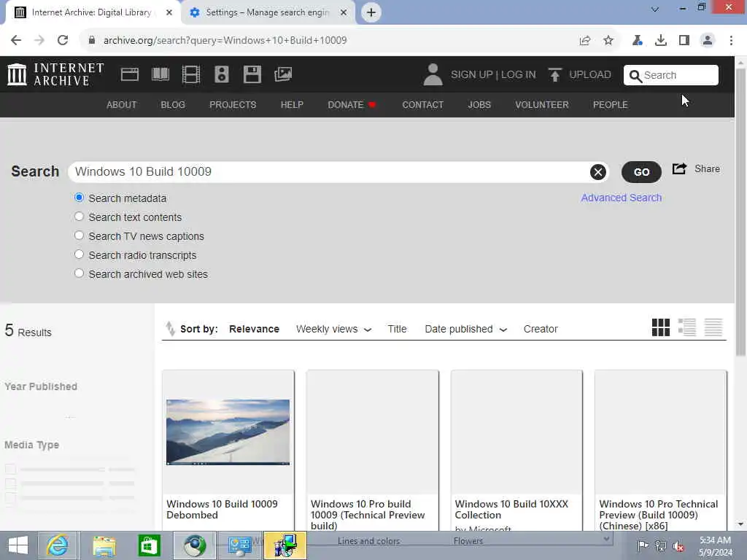
Task: Click the user avatar icon beside Sign Up
Action: point(433,75)
